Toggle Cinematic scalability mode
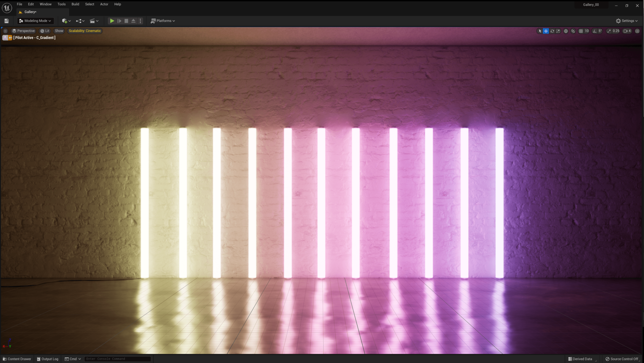The width and height of the screenshot is (644, 363). pos(85,31)
